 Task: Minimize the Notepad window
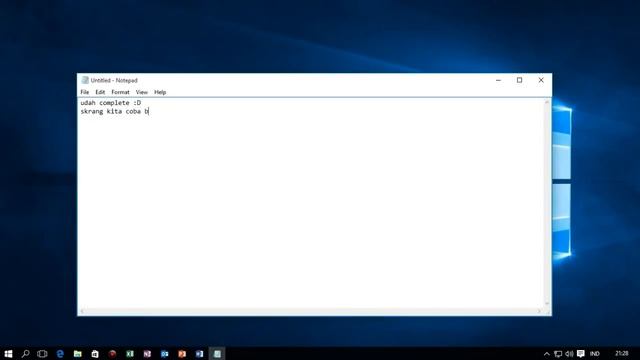pyautogui.click(x=498, y=80)
